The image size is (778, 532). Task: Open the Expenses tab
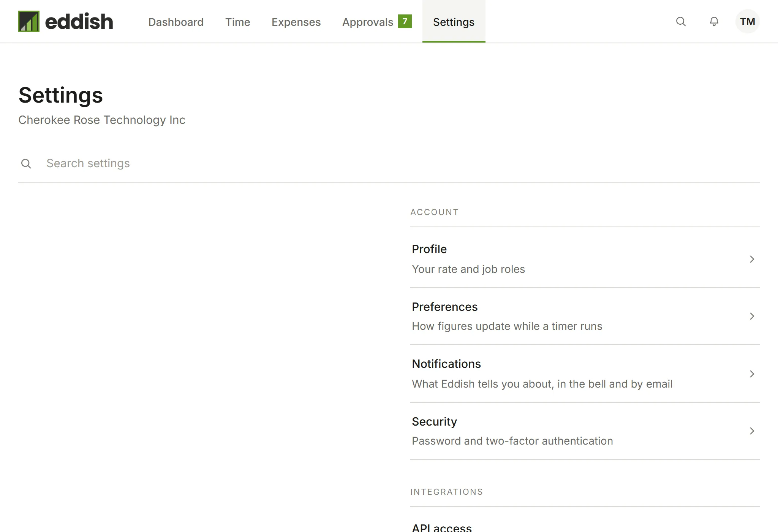click(296, 22)
